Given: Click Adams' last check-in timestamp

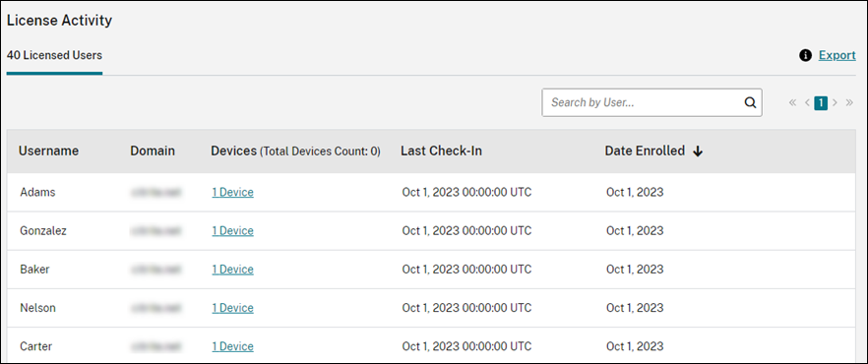Looking at the screenshot, I should (466, 193).
